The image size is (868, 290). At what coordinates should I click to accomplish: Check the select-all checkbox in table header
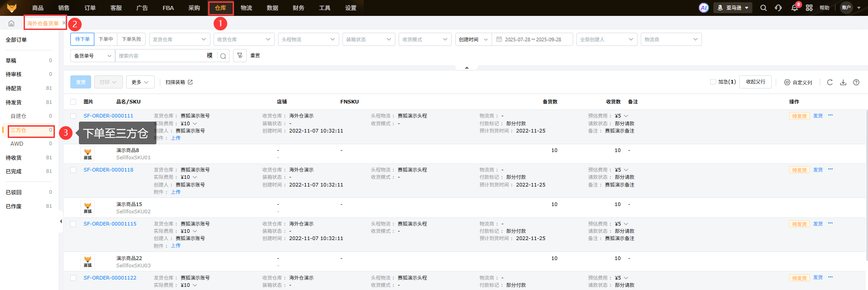(x=73, y=102)
